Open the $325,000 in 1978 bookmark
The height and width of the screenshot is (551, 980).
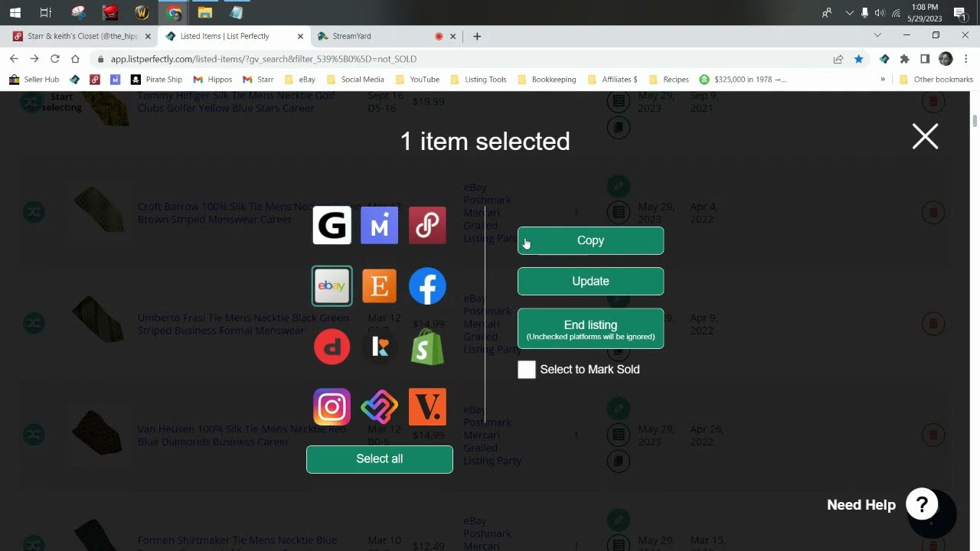click(743, 79)
